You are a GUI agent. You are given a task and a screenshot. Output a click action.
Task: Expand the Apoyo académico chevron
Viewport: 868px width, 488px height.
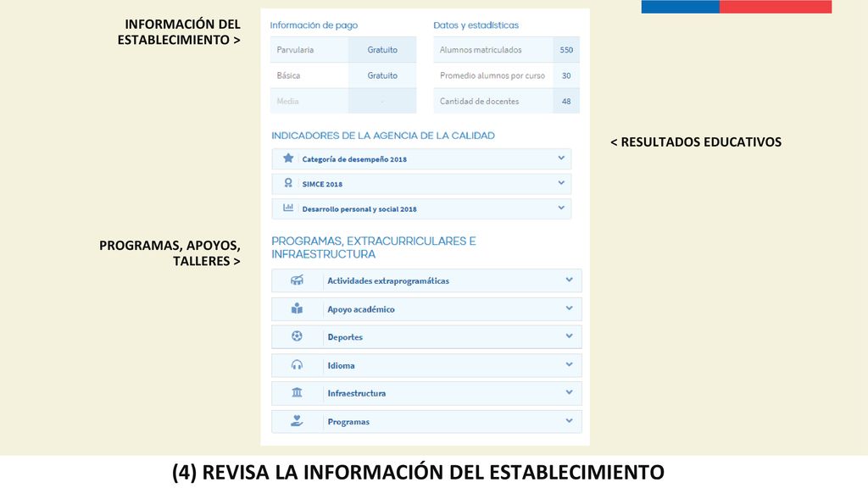pyautogui.click(x=569, y=308)
